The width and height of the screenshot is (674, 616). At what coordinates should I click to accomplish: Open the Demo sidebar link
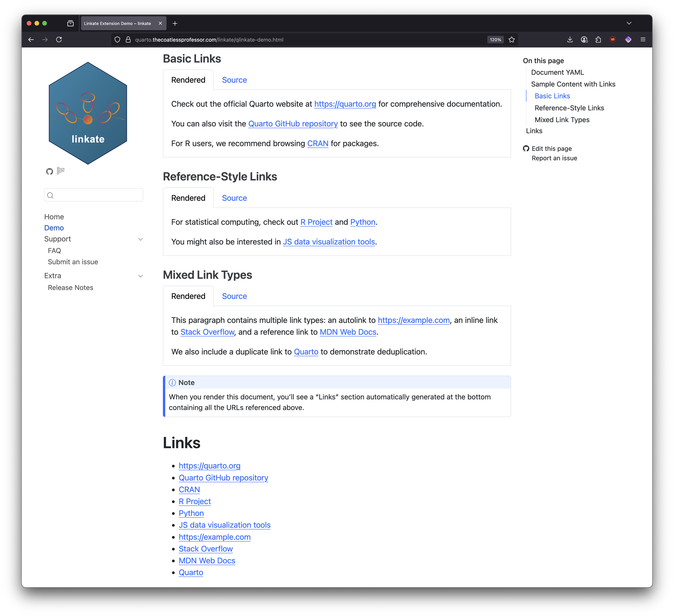(x=54, y=228)
